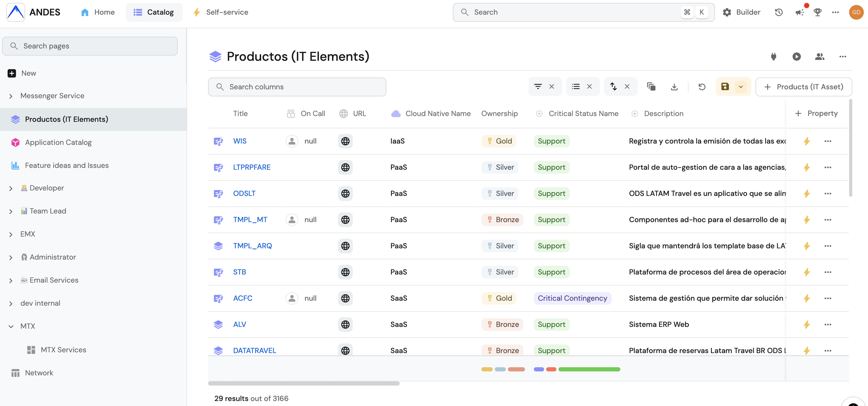This screenshot has width=868, height=406.
Task: Save the current view
Action: pyautogui.click(x=725, y=87)
